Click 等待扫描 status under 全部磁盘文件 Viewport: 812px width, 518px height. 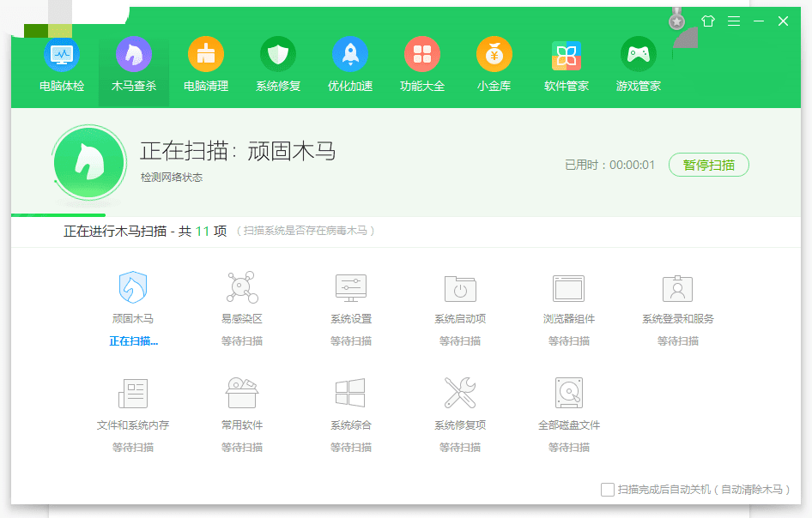568,447
